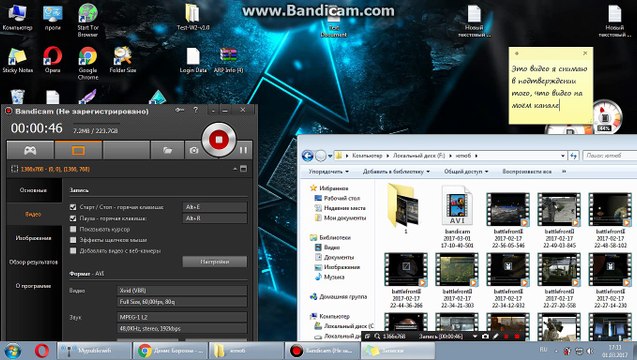637x360 pixels.
Task: Enable the mouse click effects checkbox
Action: pos(73,240)
